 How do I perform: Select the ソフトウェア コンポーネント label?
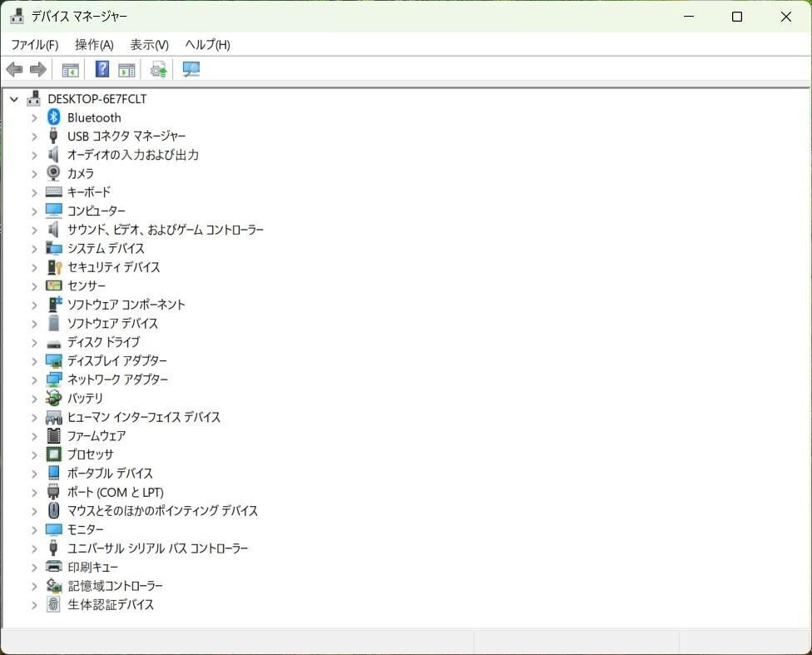coord(126,305)
